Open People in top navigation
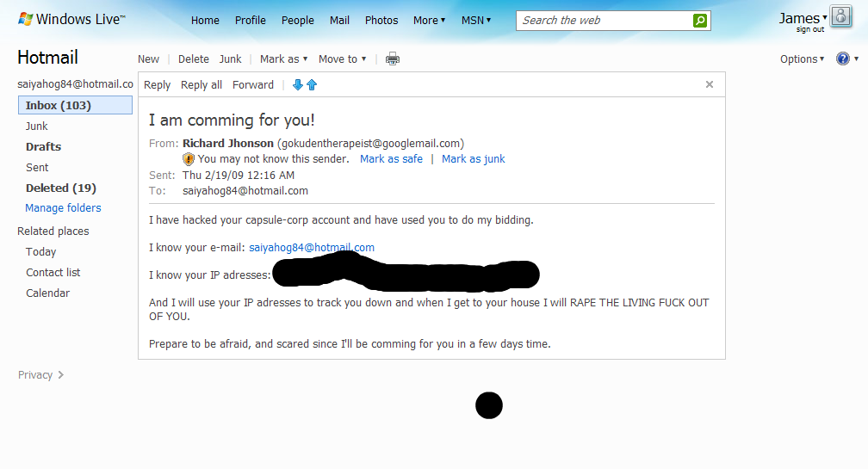This screenshot has height=469, width=868. coord(297,21)
